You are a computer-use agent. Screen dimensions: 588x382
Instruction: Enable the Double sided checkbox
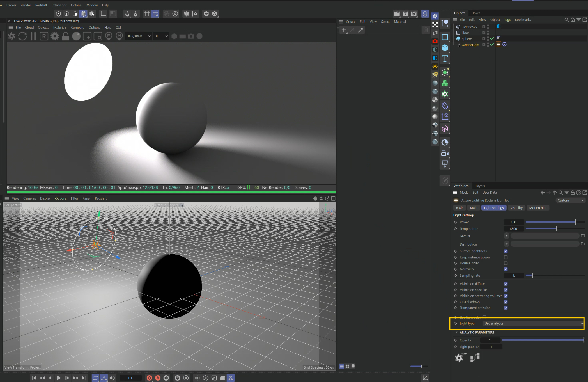pos(506,263)
